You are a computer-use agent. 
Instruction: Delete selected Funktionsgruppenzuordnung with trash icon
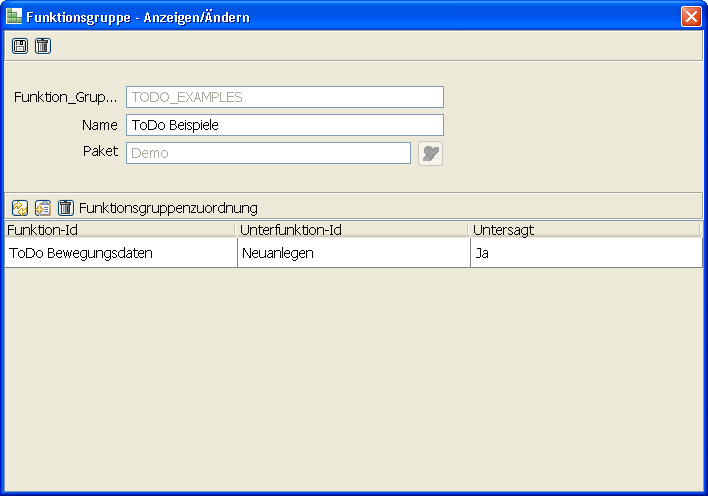pyautogui.click(x=65, y=208)
